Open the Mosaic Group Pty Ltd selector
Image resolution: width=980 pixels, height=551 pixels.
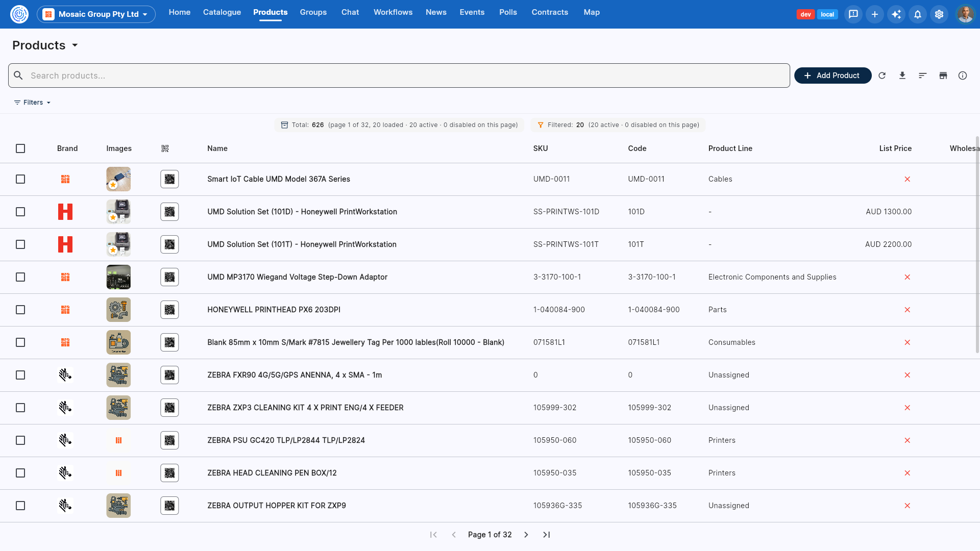click(x=96, y=14)
